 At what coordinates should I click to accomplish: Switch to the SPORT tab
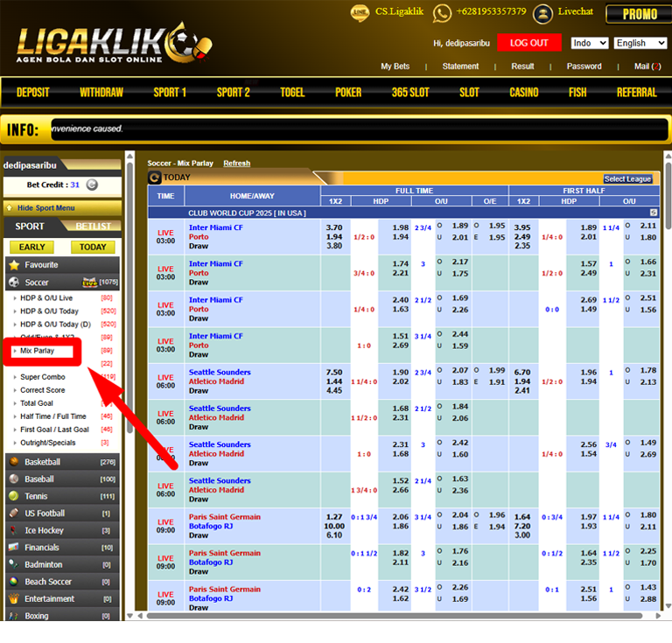pos(30,227)
